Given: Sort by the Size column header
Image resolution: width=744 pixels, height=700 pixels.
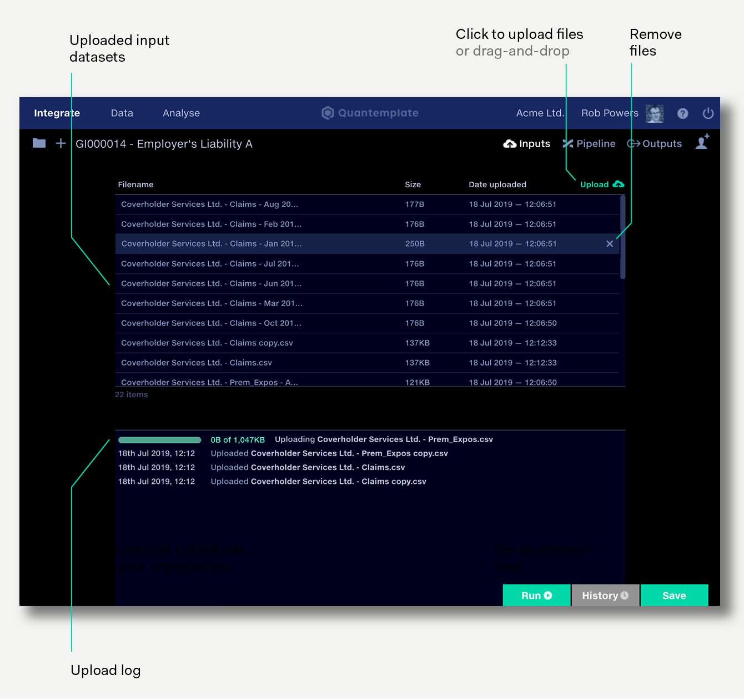Looking at the screenshot, I should point(413,184).
